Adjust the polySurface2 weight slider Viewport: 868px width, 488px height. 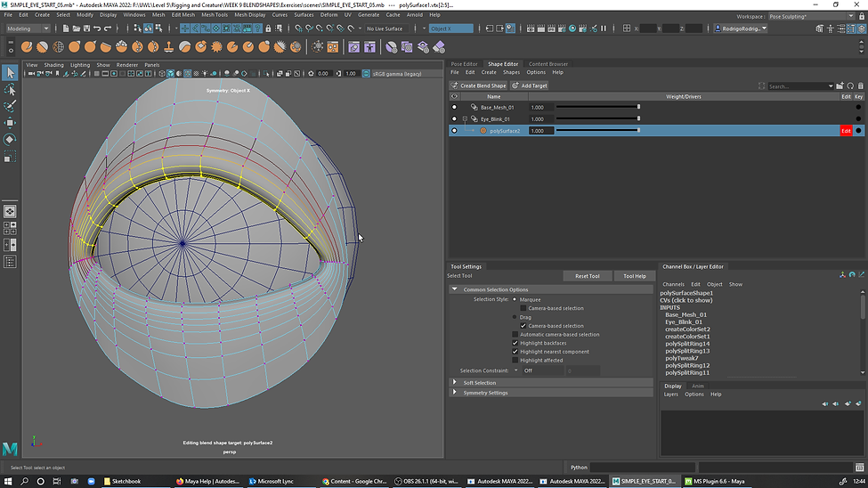(598, 131)
